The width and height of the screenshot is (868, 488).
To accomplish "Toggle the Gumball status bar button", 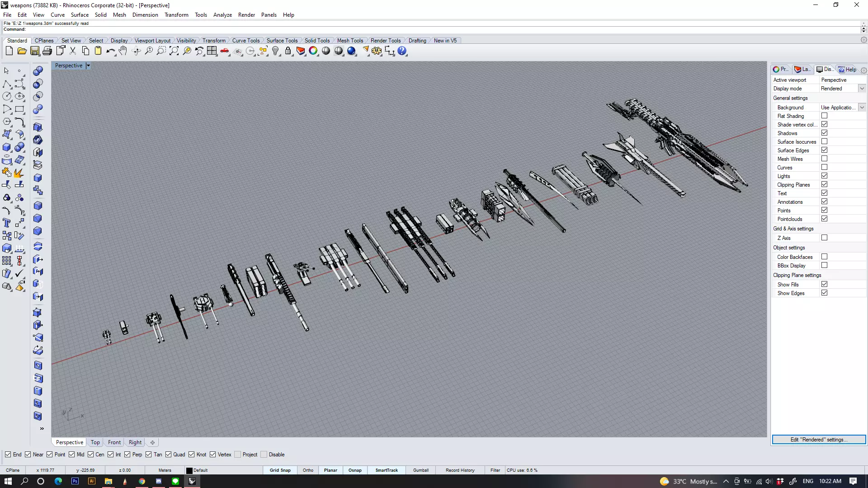I will pos(420,470).
